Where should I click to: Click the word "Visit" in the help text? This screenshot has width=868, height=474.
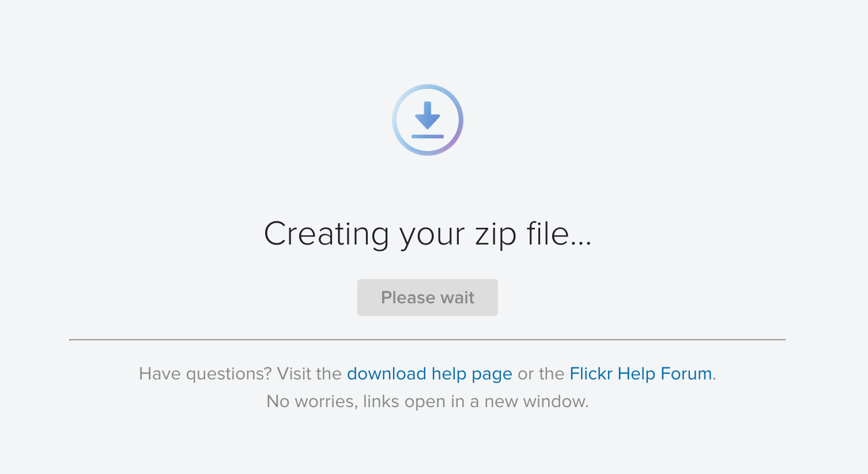(x=293, y=374)
